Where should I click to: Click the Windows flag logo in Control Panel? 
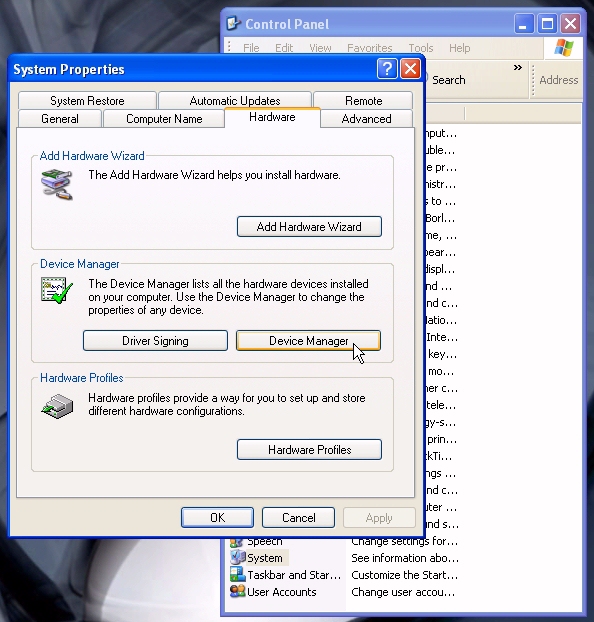(564, 48)
